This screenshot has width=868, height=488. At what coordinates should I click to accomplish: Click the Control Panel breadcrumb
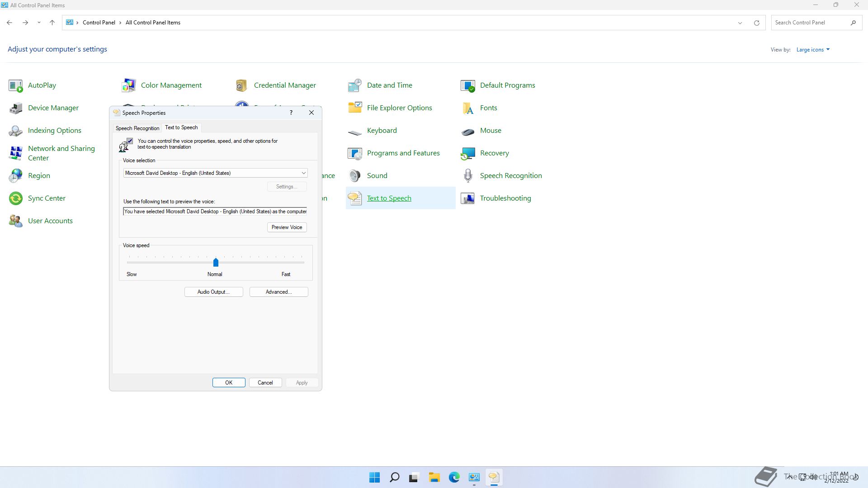[99, 23]
